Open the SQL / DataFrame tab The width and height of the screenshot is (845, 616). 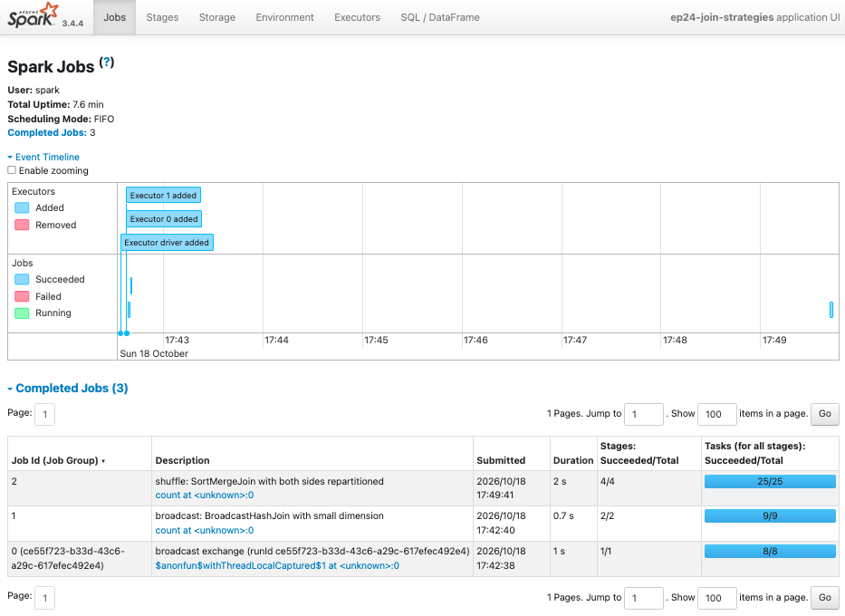(440, 17)
